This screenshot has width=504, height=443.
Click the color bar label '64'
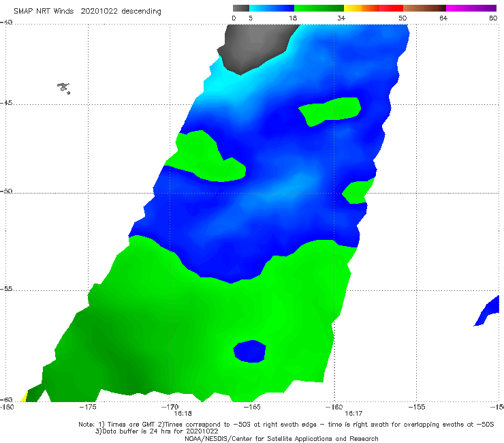click(x=443, y=18)
